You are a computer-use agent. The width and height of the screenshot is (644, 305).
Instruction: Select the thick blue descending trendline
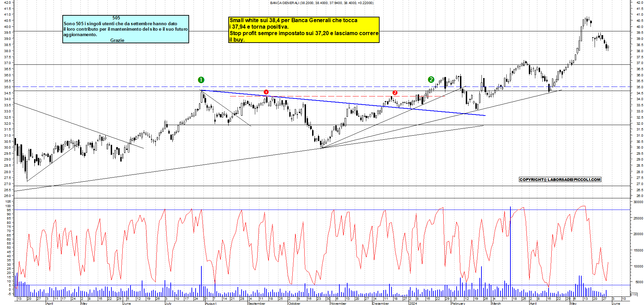[x=343, y=103]
